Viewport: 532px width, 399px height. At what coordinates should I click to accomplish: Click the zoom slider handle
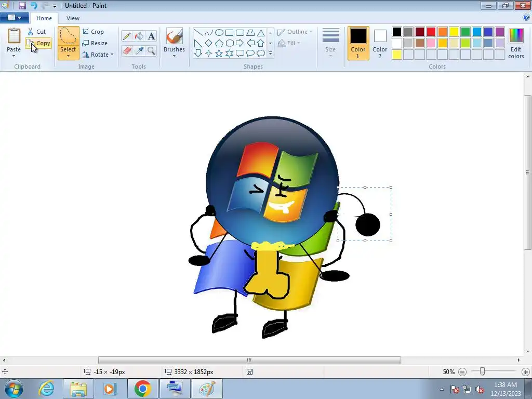click(482, 372)
